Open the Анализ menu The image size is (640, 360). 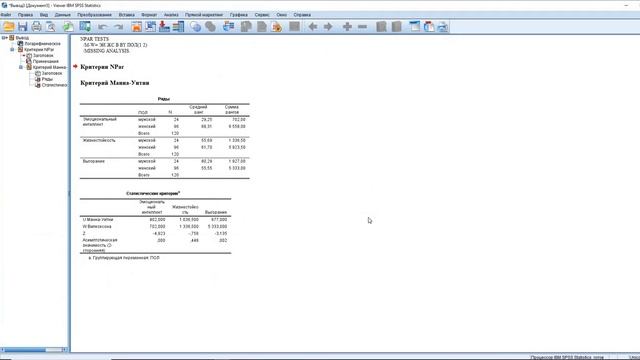point(171,15)
